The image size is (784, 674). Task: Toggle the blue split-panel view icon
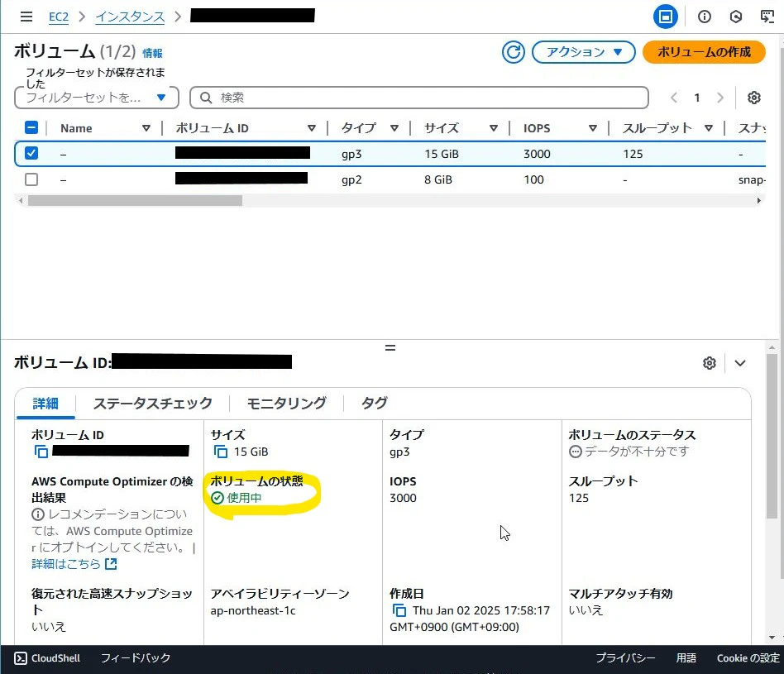(x=665, y=17)
